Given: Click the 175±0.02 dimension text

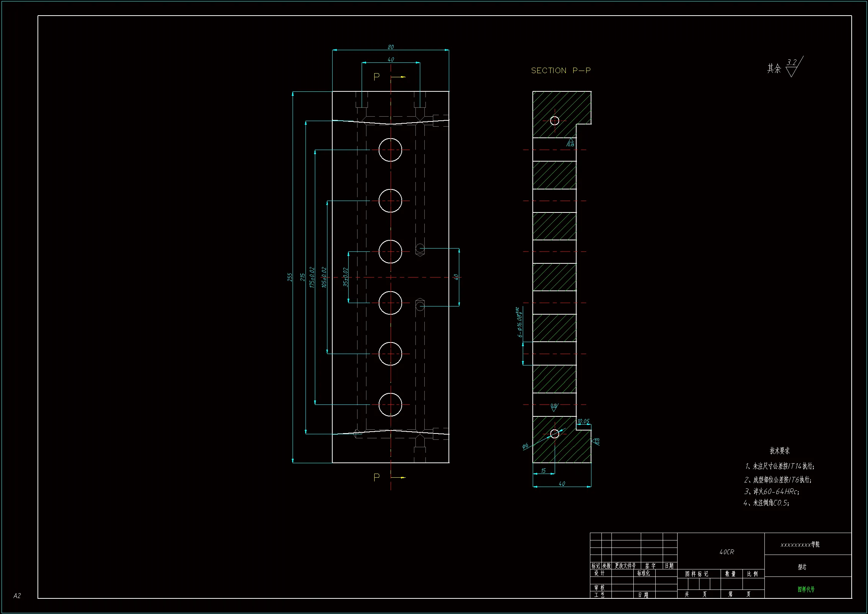Looking at the screenshot, I should [312, 277].
